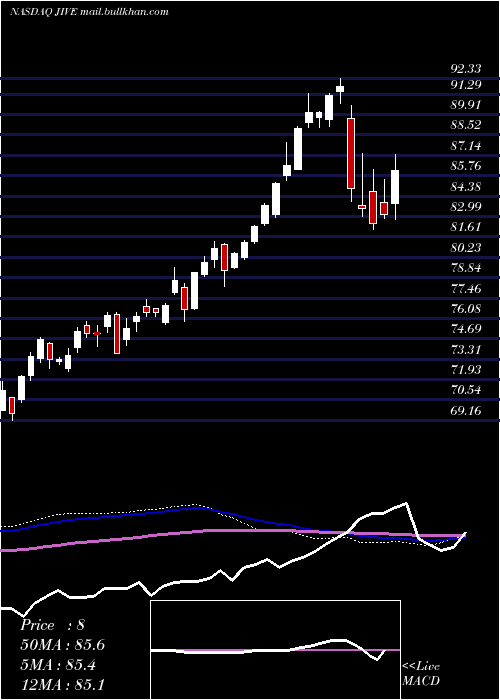Image resolution: width=500 pixels, height=700 pixels.
Task: Click the 50MA : 85.6 readout
Action: coord(63,645)
